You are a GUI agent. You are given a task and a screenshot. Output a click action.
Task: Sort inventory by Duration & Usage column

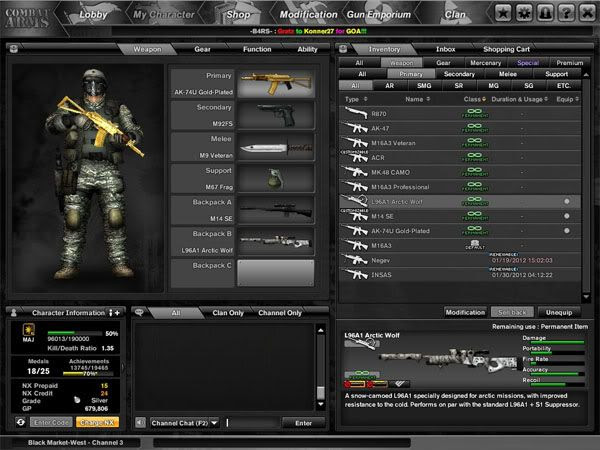[520, 99]
